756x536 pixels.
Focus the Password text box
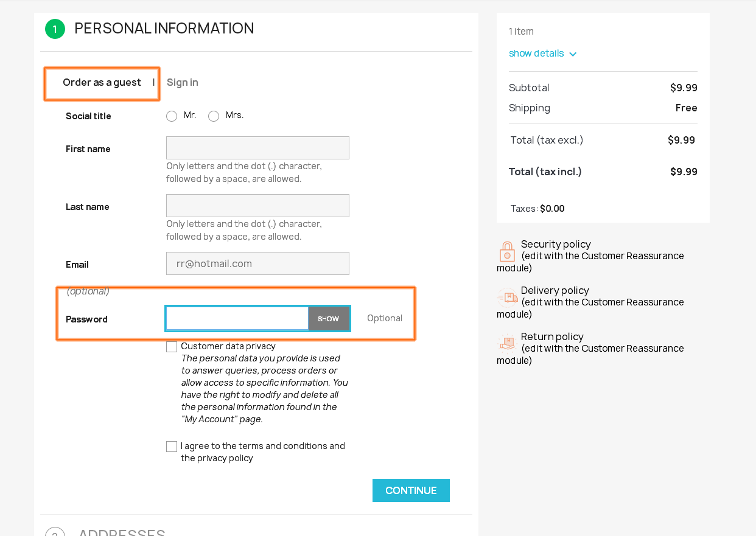coord(237,319)
